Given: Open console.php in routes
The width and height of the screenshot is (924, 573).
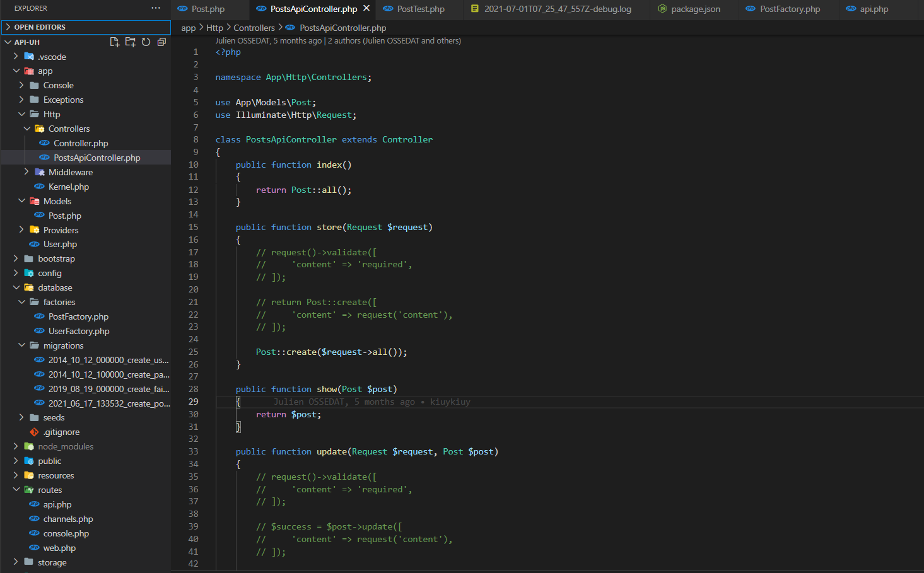Looking at the screenshot, I should point(86,533).
